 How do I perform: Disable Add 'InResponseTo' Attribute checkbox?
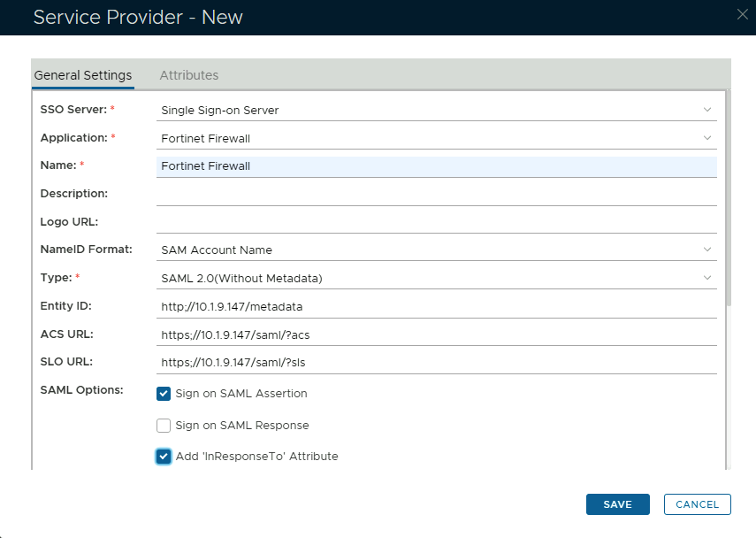tap(164, 457)
